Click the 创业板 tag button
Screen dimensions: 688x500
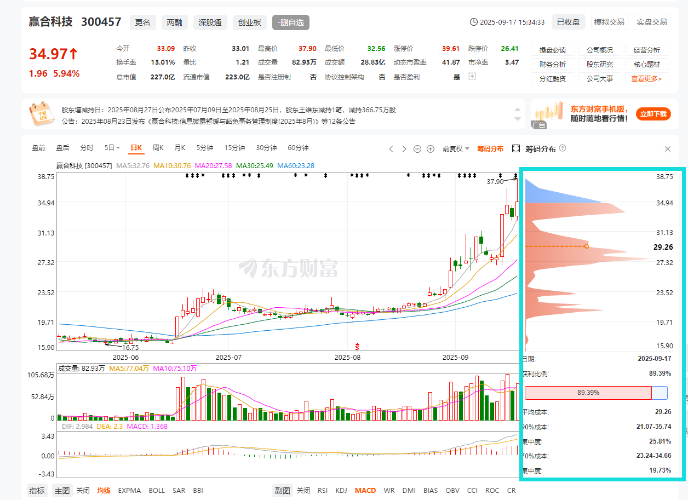pyautogui.click(x=249, y=22)
